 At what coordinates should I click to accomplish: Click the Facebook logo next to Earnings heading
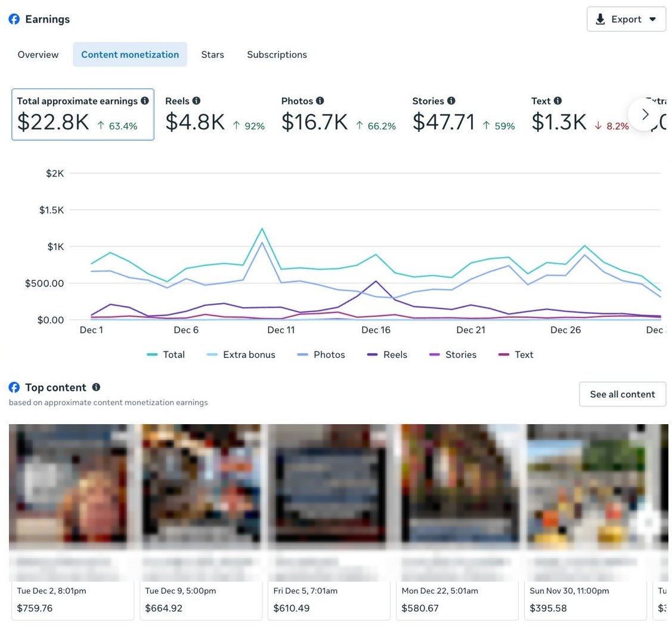(x=14, y=18)
